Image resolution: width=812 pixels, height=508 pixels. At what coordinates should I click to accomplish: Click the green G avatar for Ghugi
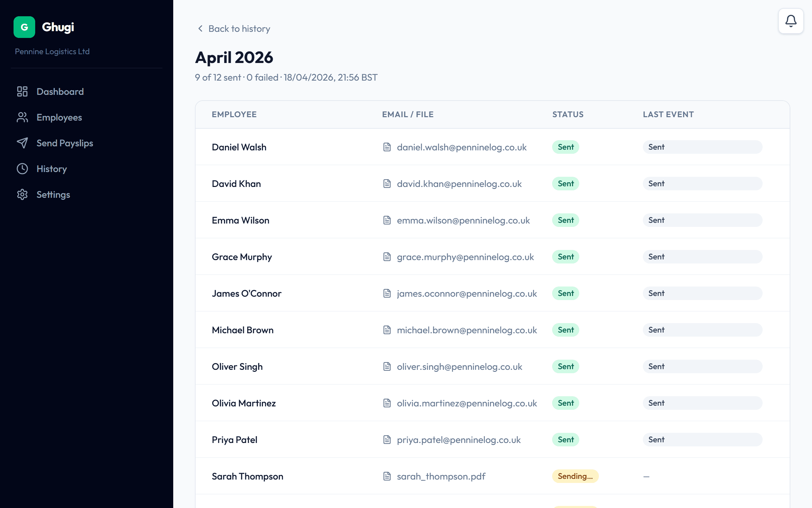click(24, 27)
